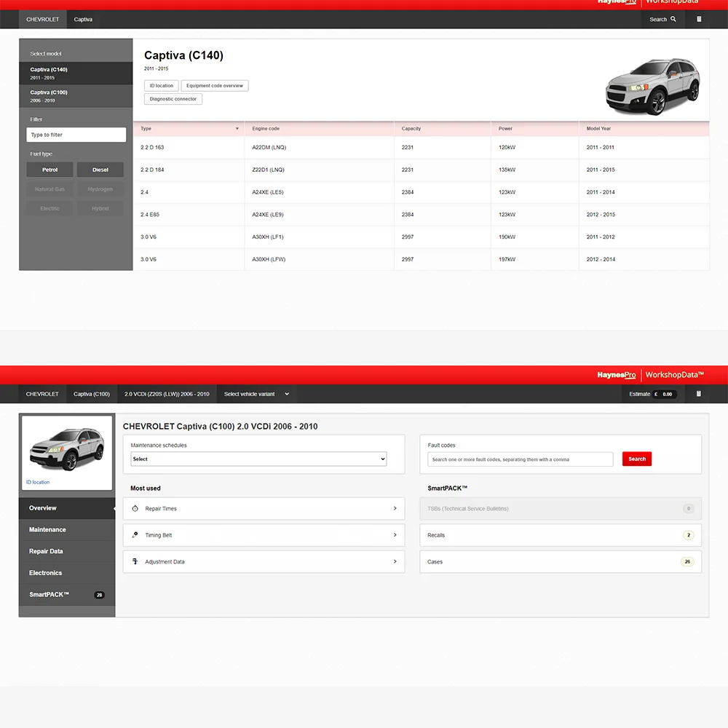Click the stopwatch icon for Repair Times
The image size is (728, 728).
pyautogui.click(x=135, y=508)
